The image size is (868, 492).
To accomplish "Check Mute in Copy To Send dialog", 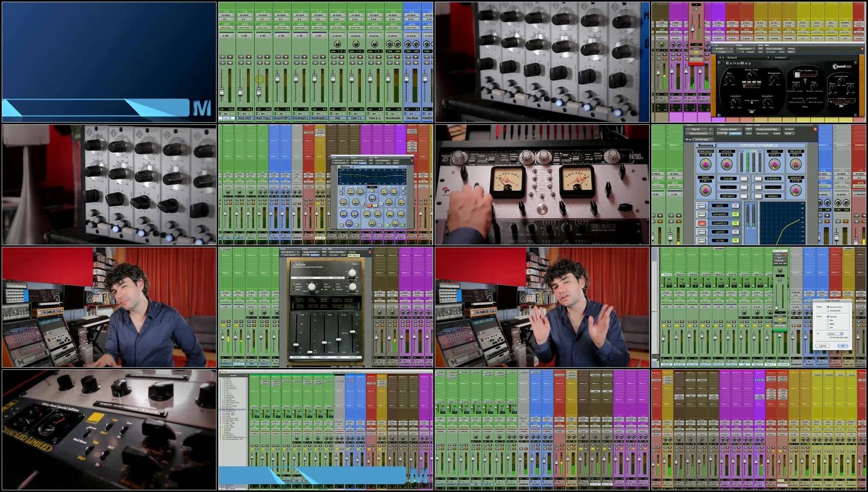I will 828,324.
